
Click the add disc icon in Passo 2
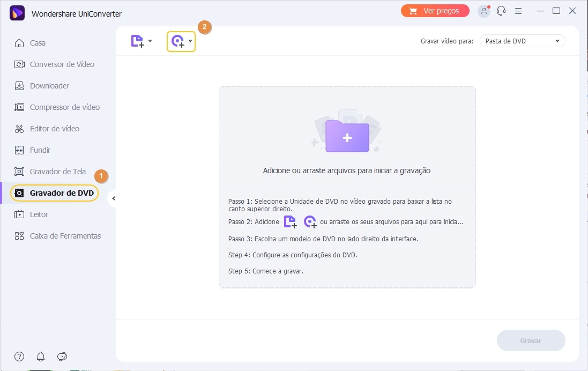coord(310,222)
